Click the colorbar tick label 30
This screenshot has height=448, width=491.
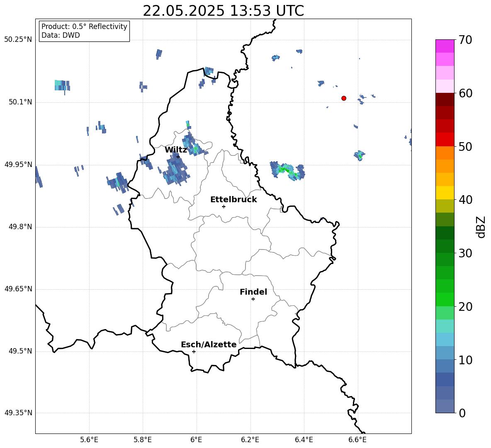(466, 253)
